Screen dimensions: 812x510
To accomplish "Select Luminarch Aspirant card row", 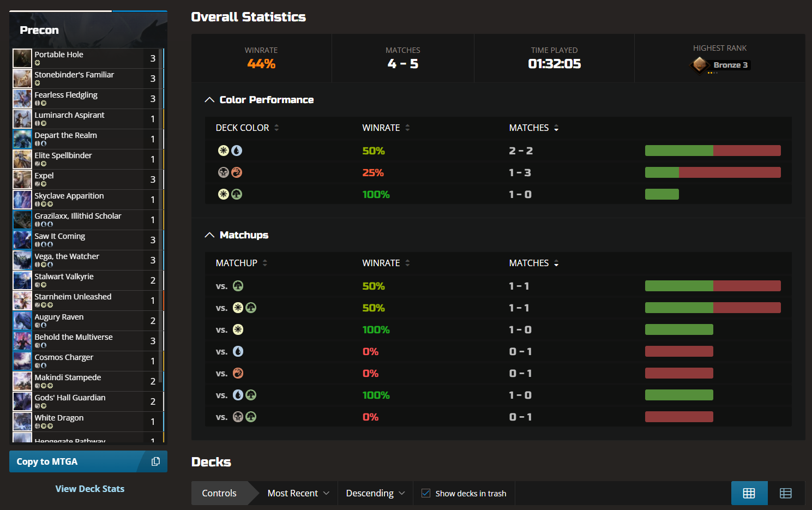I will (x=88, y=119).
